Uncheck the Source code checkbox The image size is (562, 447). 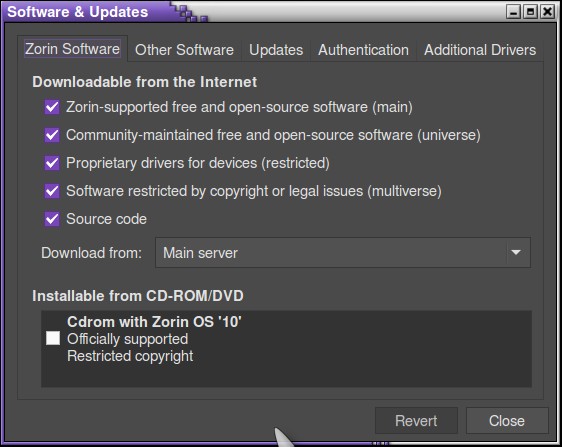52,219
